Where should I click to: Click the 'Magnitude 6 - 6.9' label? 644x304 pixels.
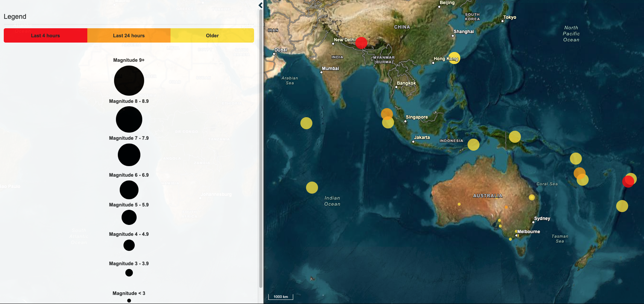click(129, 175)
